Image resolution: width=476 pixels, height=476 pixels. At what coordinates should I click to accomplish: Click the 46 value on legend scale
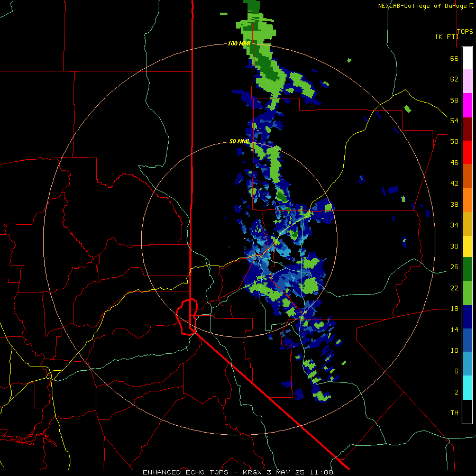click(x=454, y=162)
